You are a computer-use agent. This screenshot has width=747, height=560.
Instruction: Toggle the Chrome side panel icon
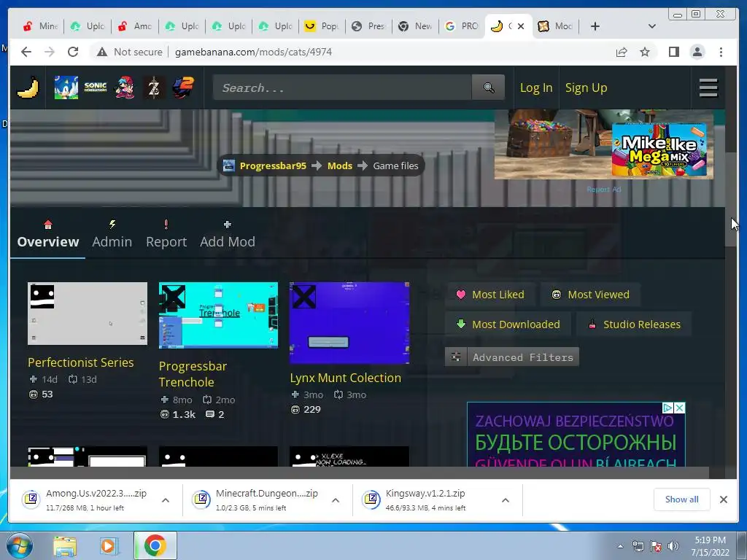point(673,52)
